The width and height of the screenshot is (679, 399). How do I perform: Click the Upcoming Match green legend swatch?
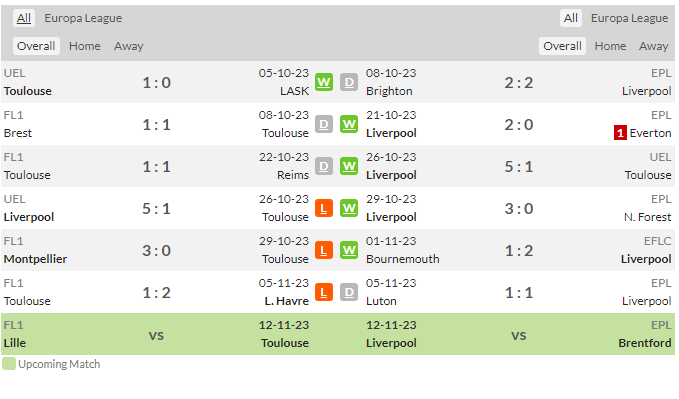[x=9, y=363]
